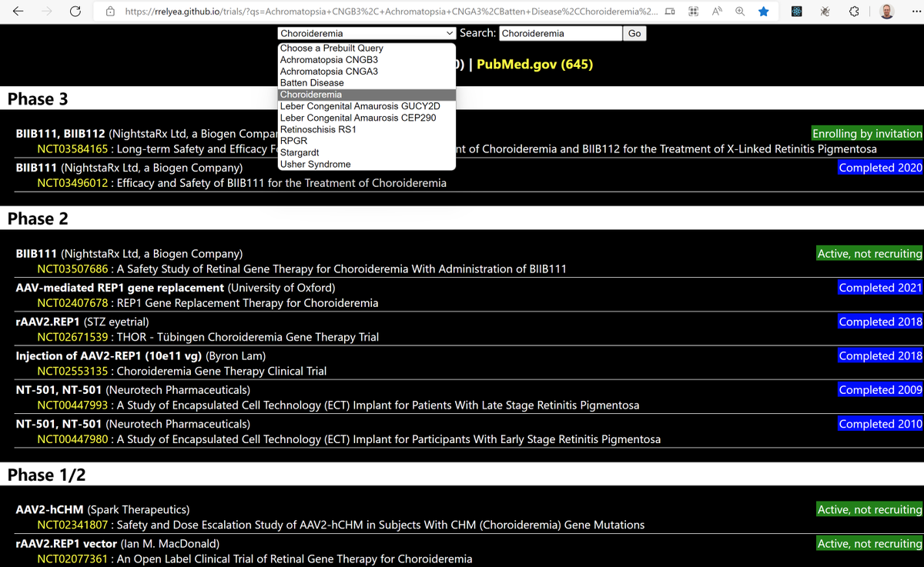Click 'THOR - Tübingen Choroideremia Gene Therapy Trial' text

click(x=248, y=337)
